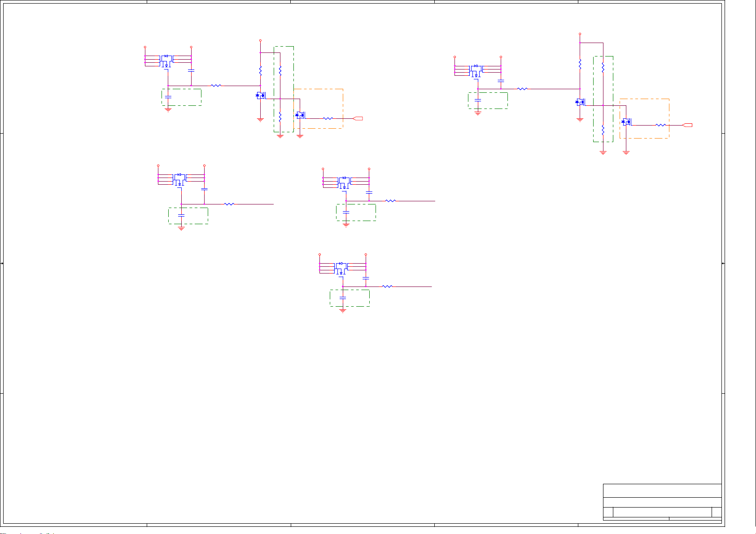The width and height of the screenshot is (756, 534).
Task: Click the MOSFET inside the top-right circuit's orange dashed box
Action: click(626, 122)
